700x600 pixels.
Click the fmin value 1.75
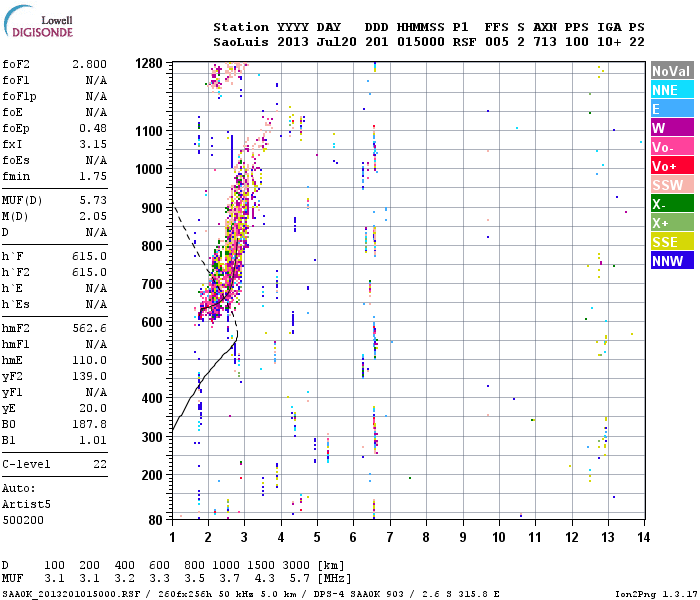[x=93, y=177]
